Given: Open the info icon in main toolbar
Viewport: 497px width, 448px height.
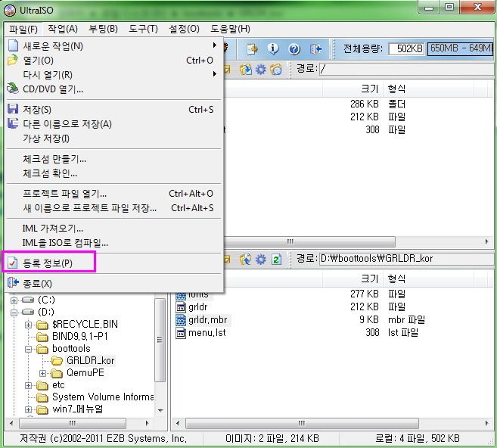Looking at the screenshot, I should point(273,49).
